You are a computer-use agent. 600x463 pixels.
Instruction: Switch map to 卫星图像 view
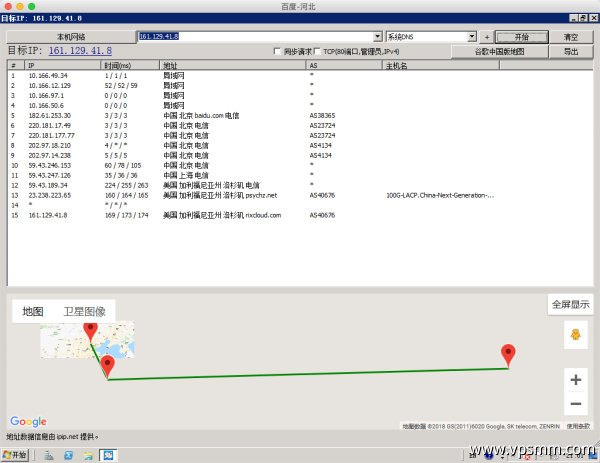[x=84, y=311]
